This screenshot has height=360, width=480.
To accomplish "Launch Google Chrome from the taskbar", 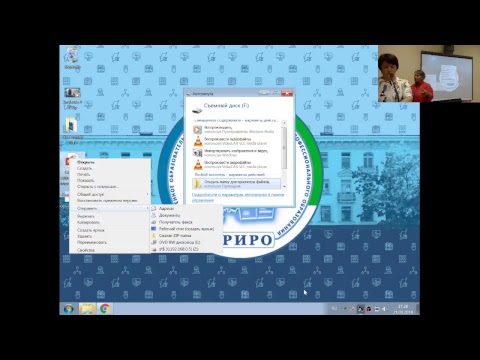I will point(105,309).
